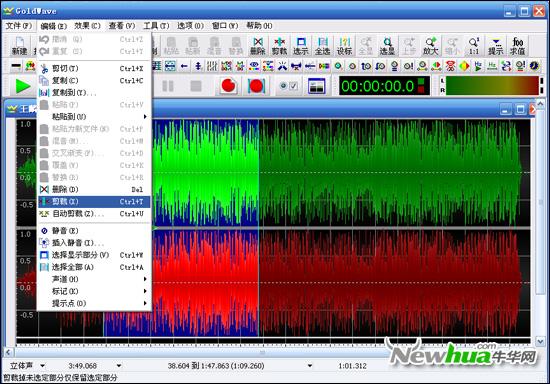Click the 求值 (Evaluate) foo icon

[x=518, y=46]
